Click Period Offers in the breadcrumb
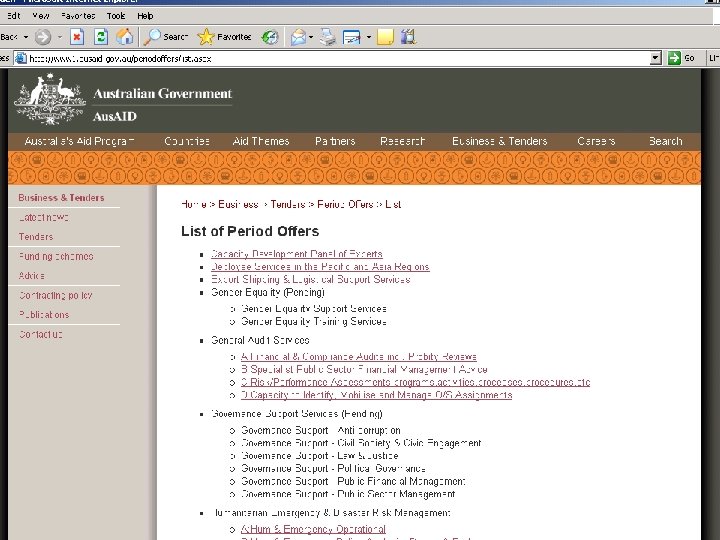Image resolution: width=720 pixels, height=540 pixels. point(345,204)
